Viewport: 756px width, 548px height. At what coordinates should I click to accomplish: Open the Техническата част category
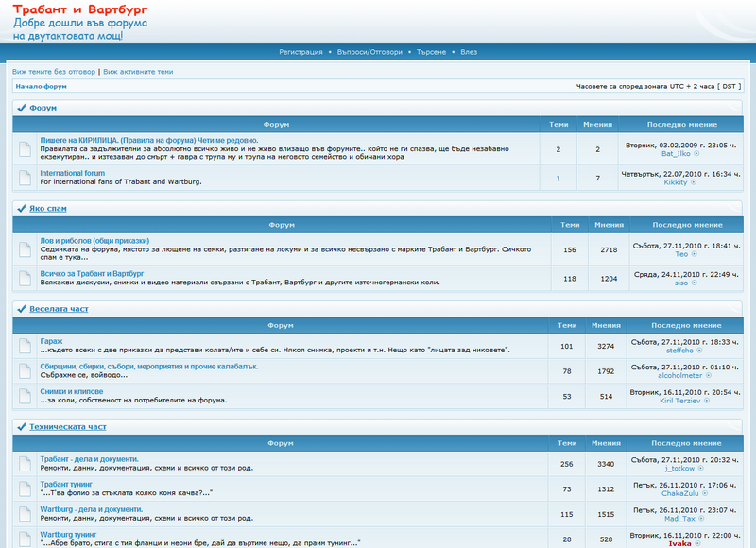67,426
